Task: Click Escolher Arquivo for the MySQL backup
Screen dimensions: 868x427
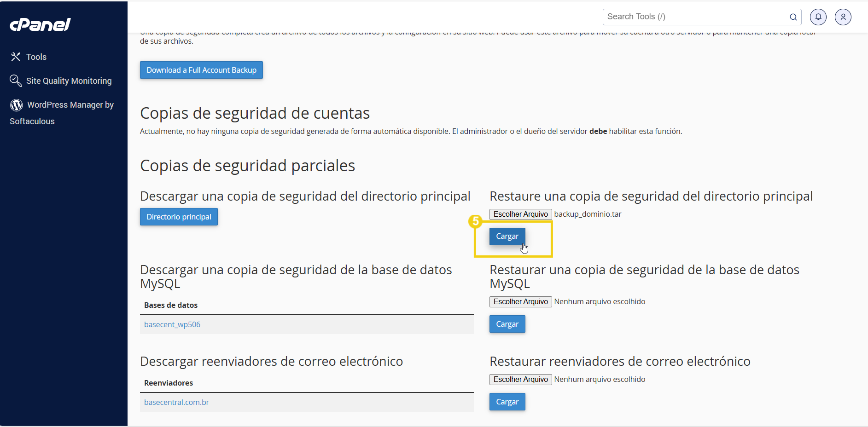Action: click(520, 301)
